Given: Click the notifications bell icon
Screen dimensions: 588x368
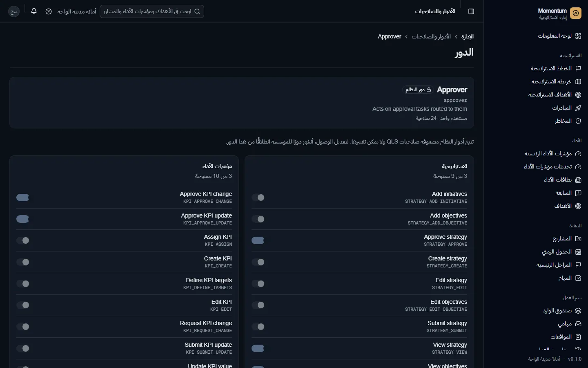Looking at the screenshot, I should [34, 11].
